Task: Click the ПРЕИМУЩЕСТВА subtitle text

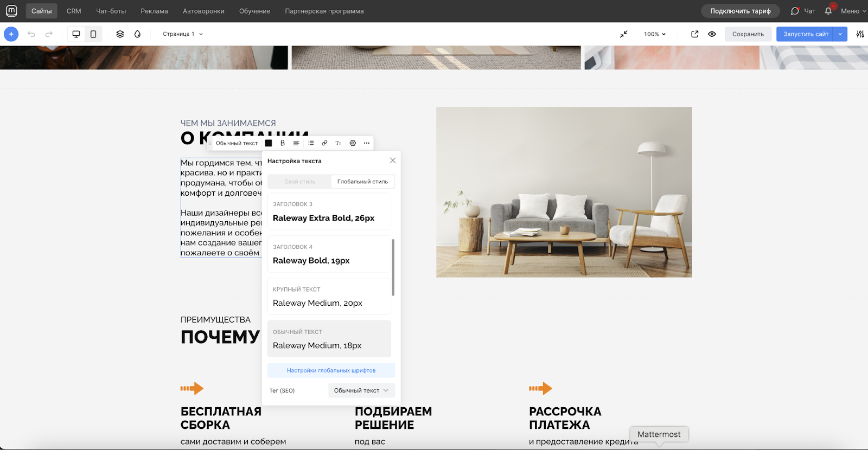Action: (x=215, y=320)
